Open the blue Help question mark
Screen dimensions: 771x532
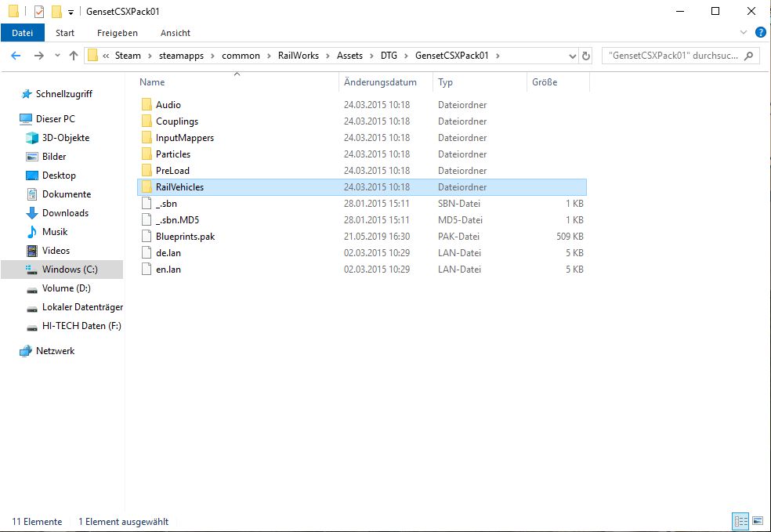[760, 32]
